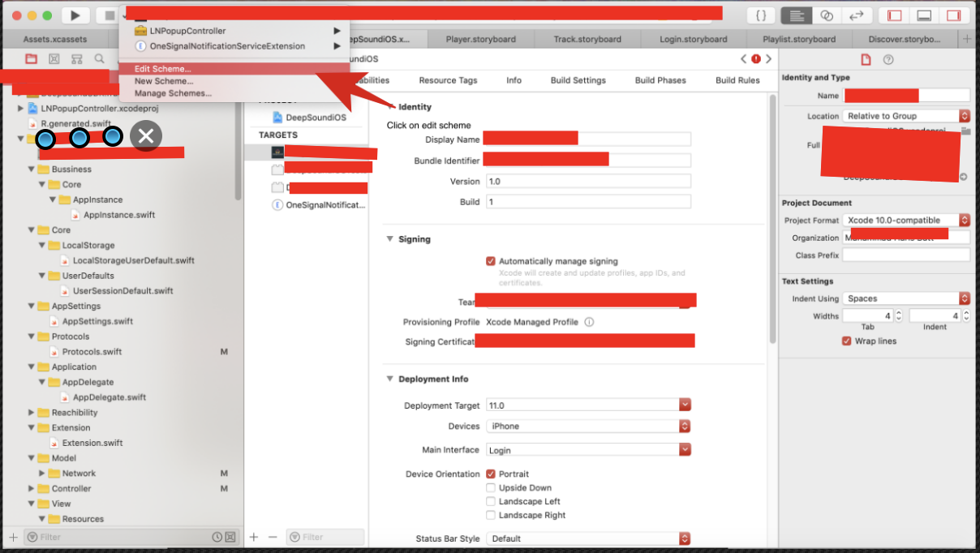This screenshot has width=980, height=553.
Task: Switch to the Standard editor
Action: pos(795,15)
